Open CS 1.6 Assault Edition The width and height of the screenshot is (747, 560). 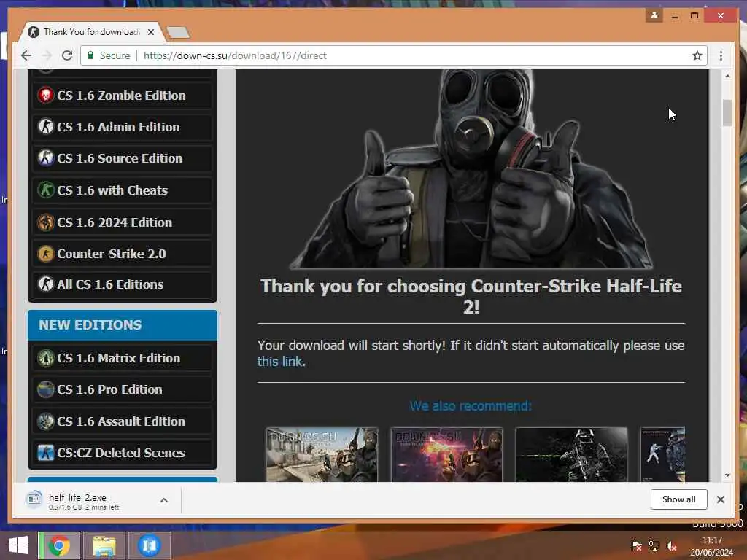coord(122,421)
